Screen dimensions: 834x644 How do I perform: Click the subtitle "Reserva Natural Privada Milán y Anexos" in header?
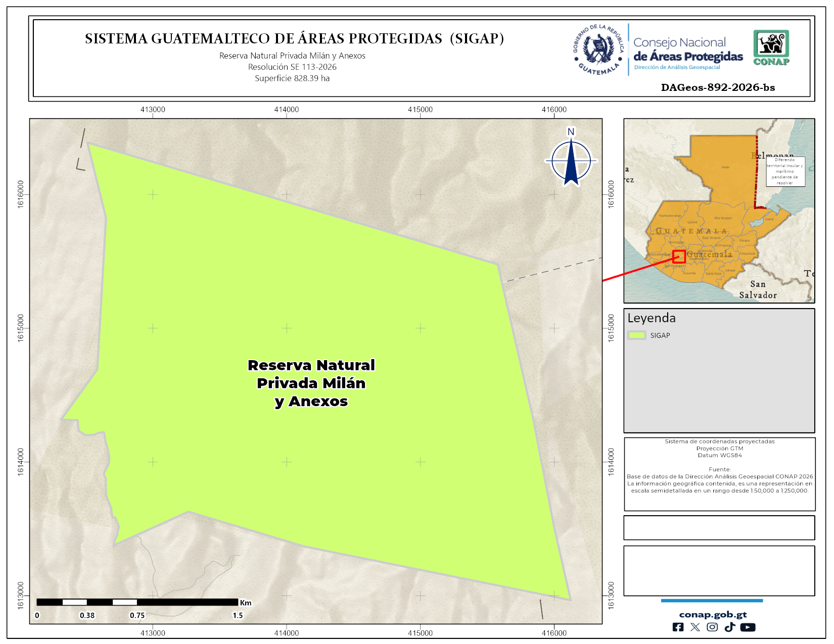(x=292, y=56)
